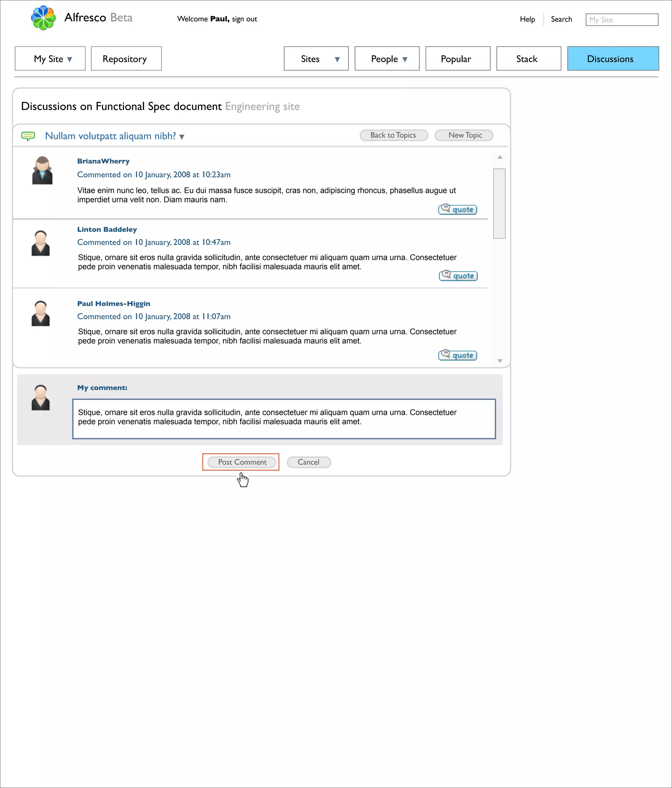The height and width of the screenshot is (788, 672).
Task: Create a New Topic
Action: 464,135
